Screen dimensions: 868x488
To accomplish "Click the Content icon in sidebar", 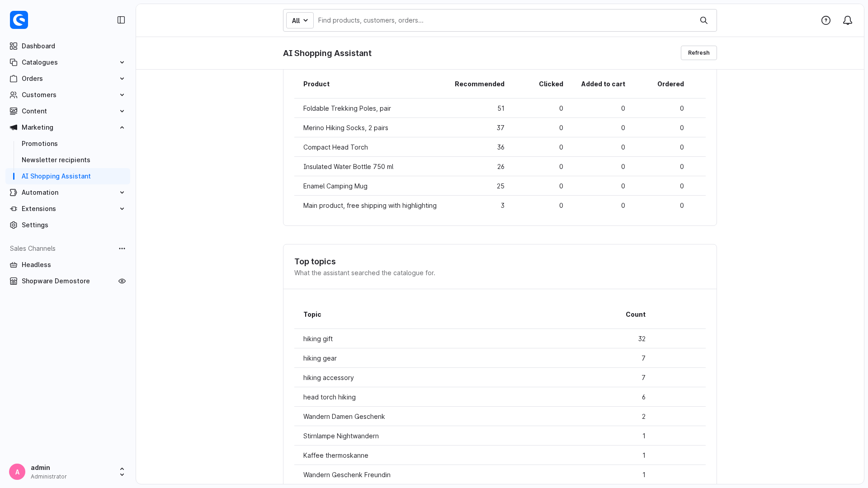I will 14,111.
